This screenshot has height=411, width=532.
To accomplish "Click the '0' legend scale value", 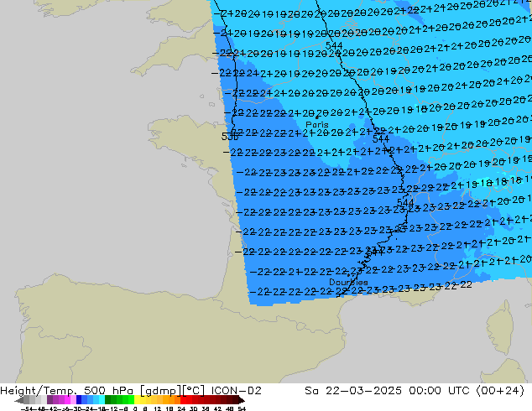I will [135, 408].
